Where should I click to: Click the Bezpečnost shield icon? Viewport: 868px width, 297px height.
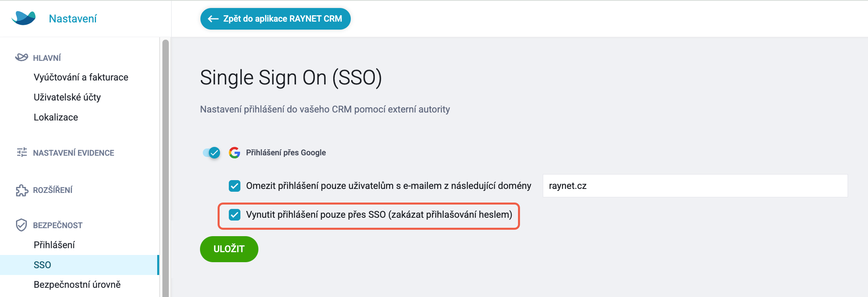point(22,225)
